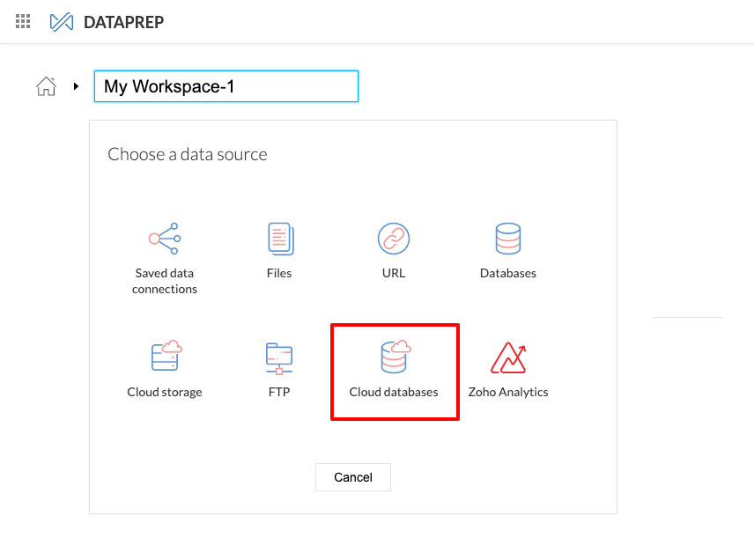Click the My Workspace-1 name field

(x=226, y=86)
